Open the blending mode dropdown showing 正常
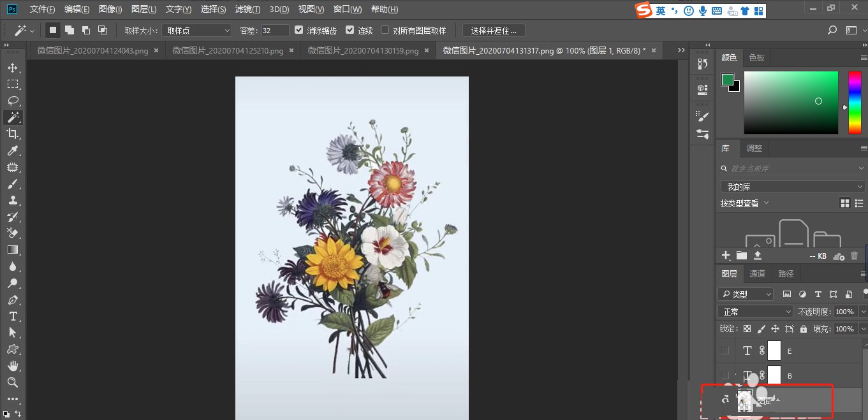868x420 pixels. 755,312
